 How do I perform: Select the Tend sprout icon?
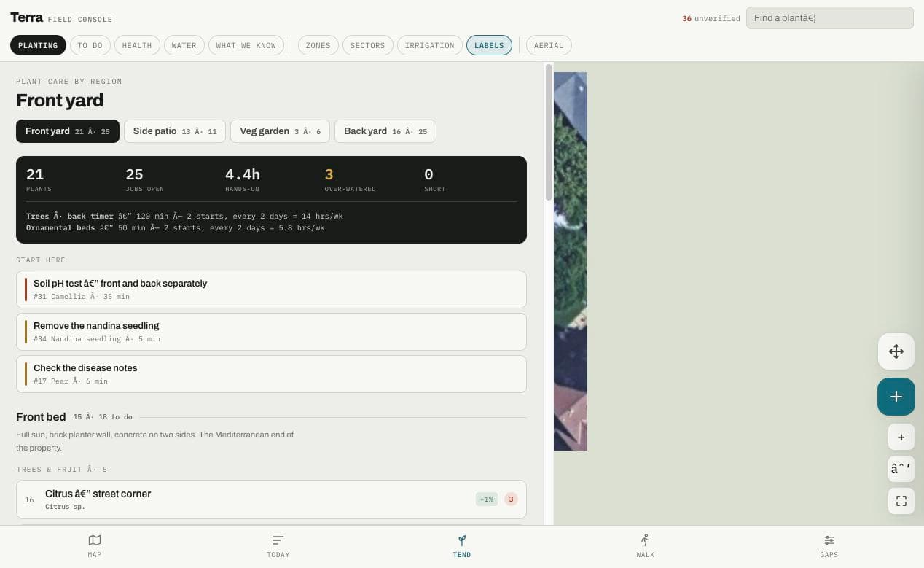pos(462,540)
